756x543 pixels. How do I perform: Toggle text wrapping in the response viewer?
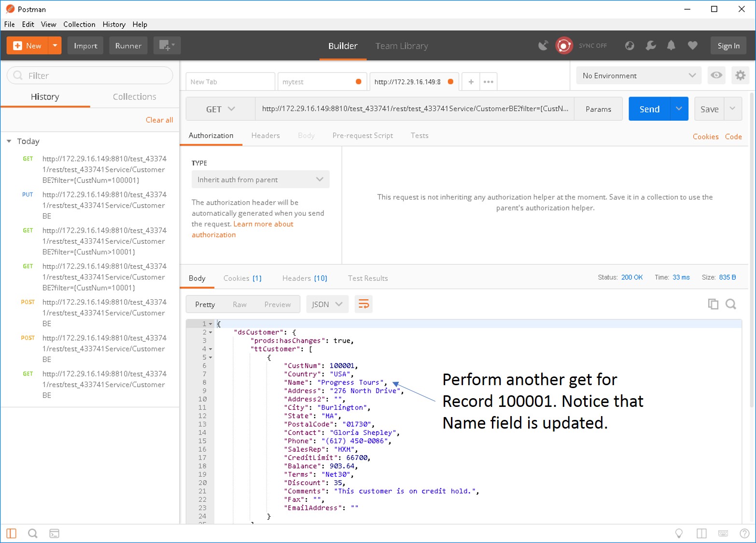click(364, 304)
